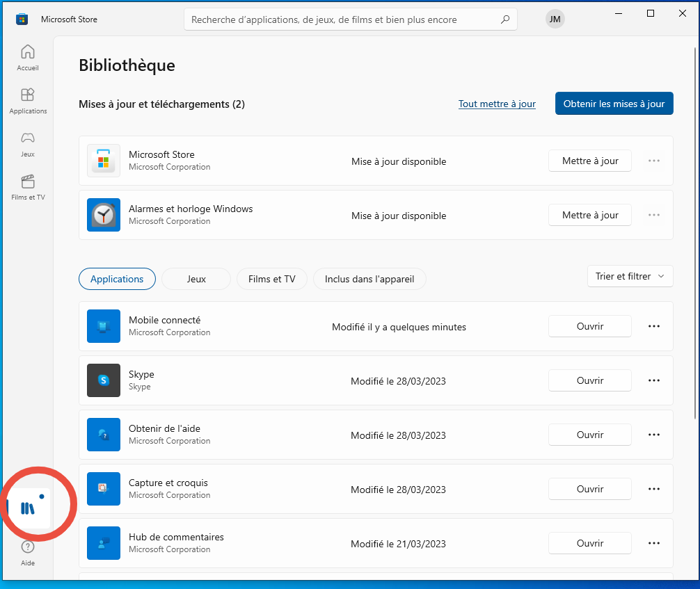The height and width of the screenshot is (589, 700).
Task: Close the Microsoft Store window
Action: (683, 13)
